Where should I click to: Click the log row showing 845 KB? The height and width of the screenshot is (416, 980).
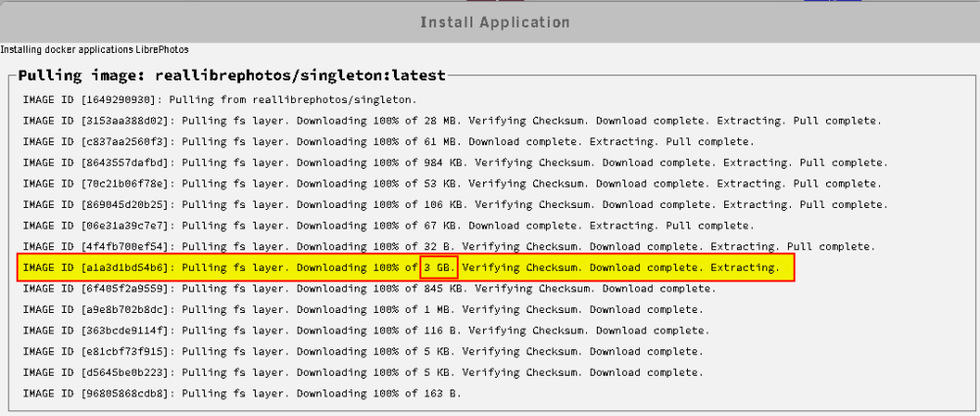369,288
